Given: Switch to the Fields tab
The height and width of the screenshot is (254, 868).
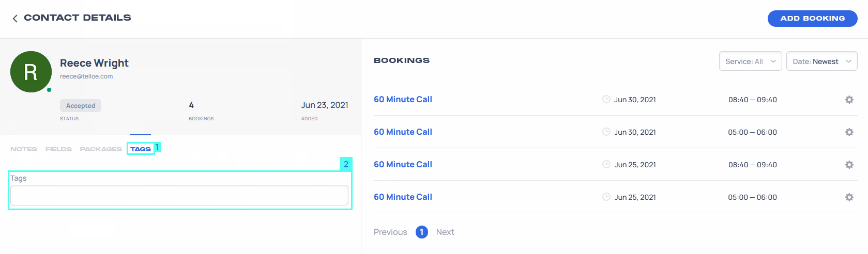Looking at the screenshot, I should (58, 149).
